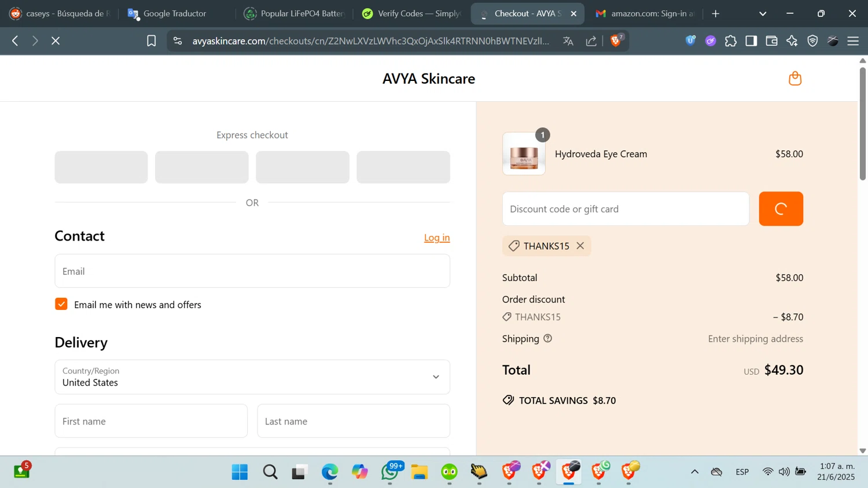
Task: Click ESP keyboard language indicator
Action: 742,472
